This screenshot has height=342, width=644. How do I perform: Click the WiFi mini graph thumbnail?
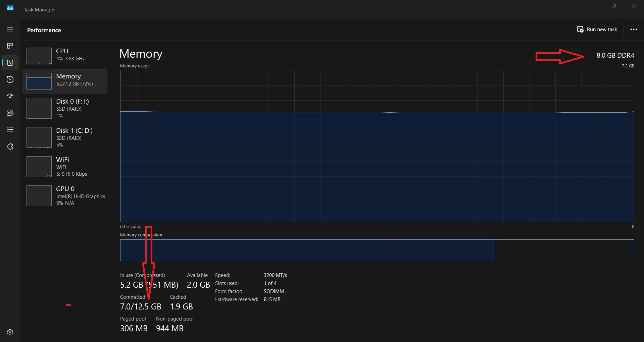point(39,167)
